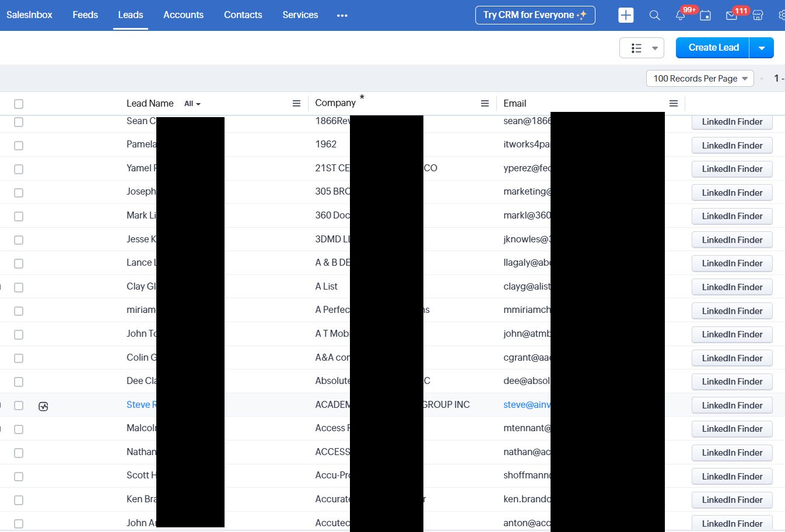The image size is (785, 532).
Task: Open the marketplace store icon
Action: (758, 16)
